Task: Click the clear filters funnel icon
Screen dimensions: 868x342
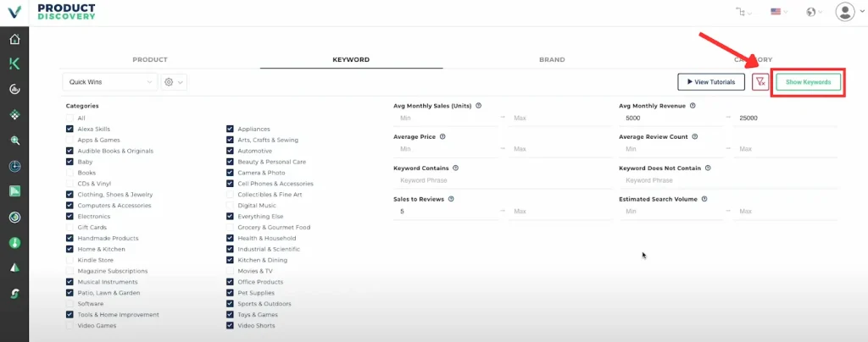Action: click(x=760, y=82)
